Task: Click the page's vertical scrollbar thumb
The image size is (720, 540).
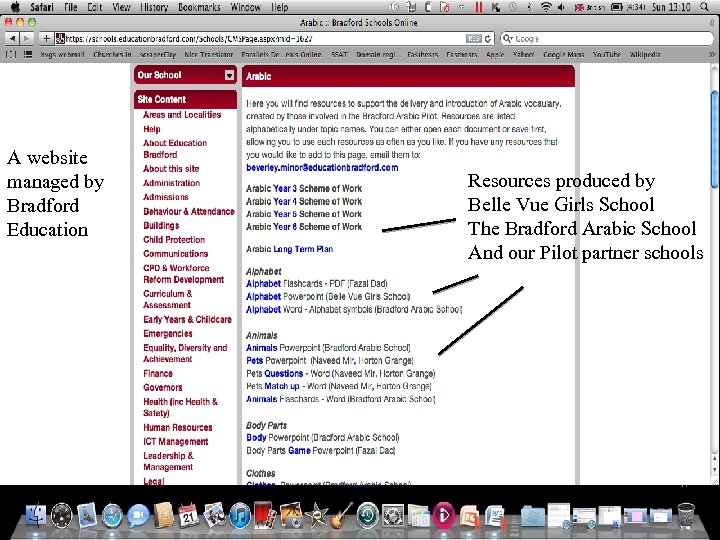Action: tap(714, 139)
